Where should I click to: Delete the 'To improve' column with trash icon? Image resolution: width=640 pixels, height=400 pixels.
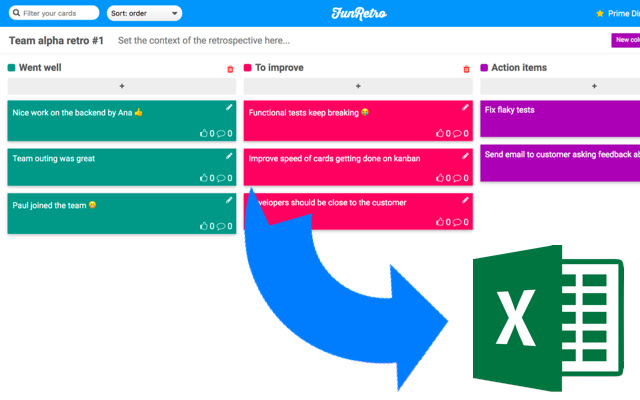(x=466, y=69)
